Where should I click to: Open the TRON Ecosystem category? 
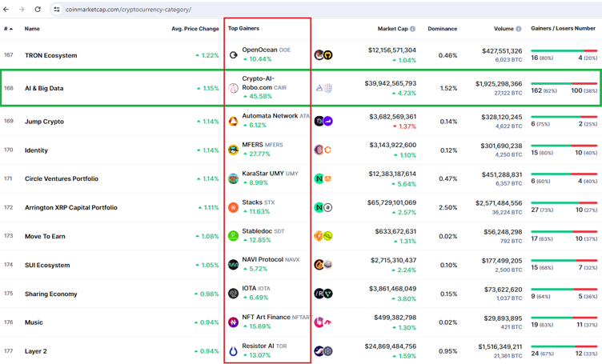[50, 55]
